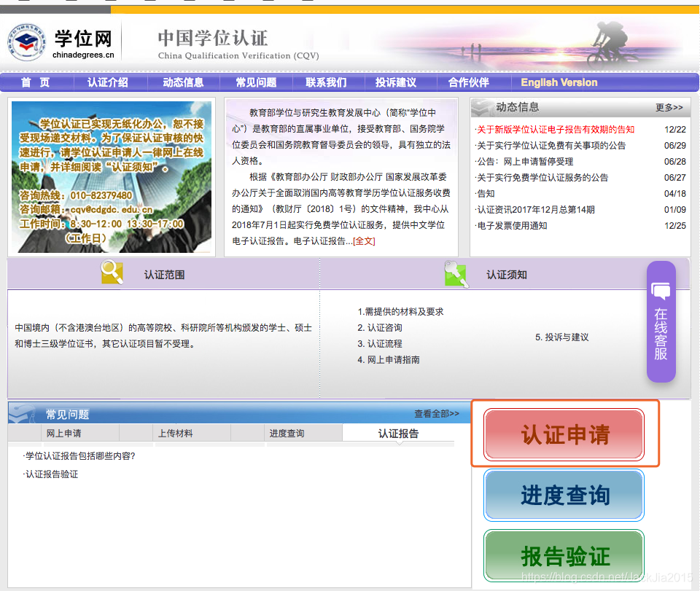This screenshot has height=591, width=700.
Task: Open the 首页 navigation item
Action: 35,82
